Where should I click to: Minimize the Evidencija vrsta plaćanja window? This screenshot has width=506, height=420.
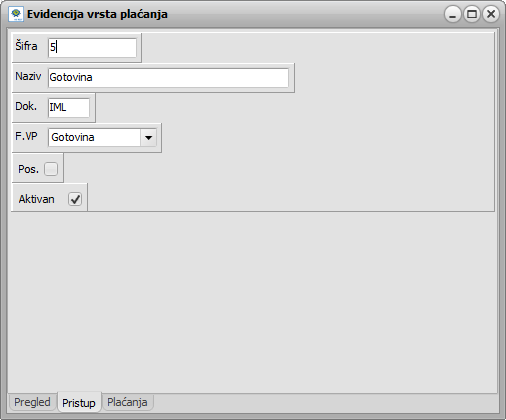tap(452, 14)
